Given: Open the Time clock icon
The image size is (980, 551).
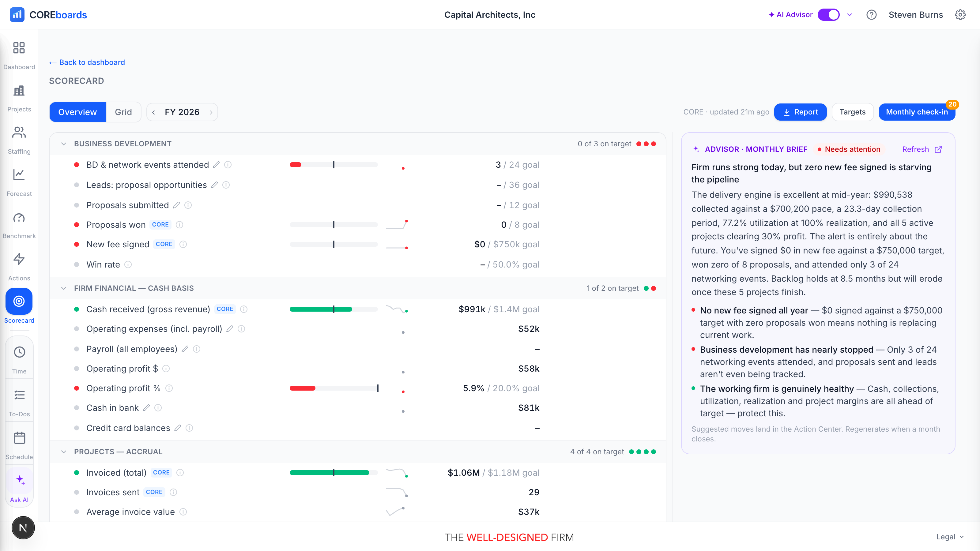Looking at the screenshot, I should click(x=19, y=352).
